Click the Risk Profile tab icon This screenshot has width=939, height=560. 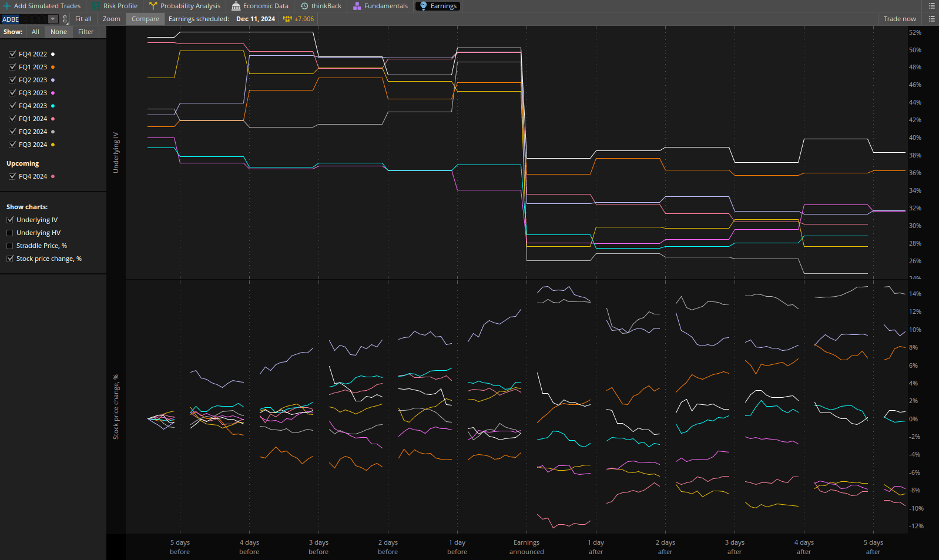(96, 6)
